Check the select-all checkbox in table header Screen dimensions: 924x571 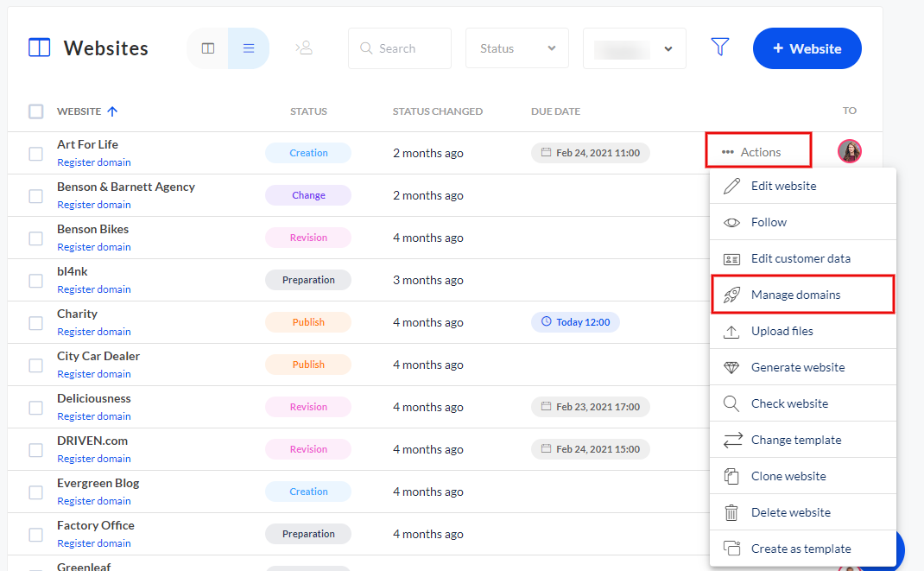pos(35,111)
